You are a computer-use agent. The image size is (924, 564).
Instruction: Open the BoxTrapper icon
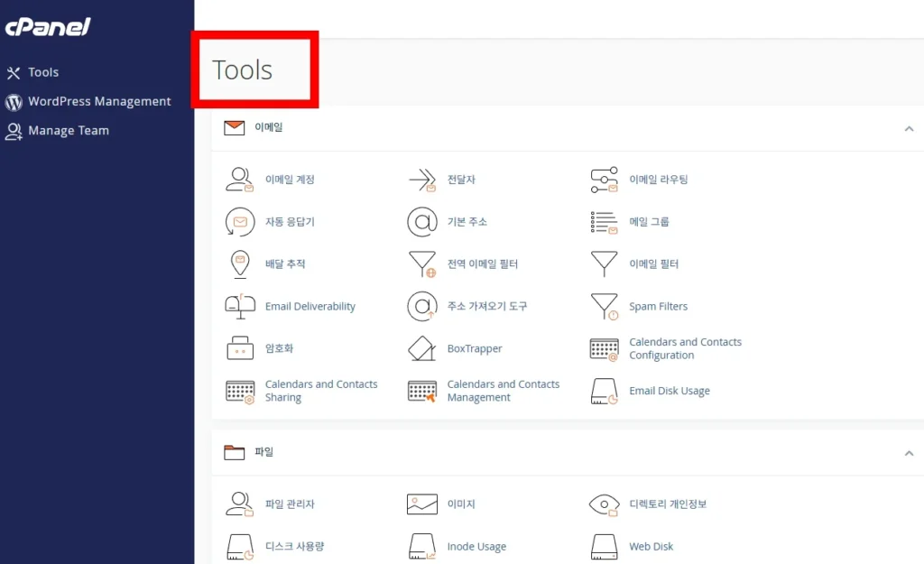point(422,348)
